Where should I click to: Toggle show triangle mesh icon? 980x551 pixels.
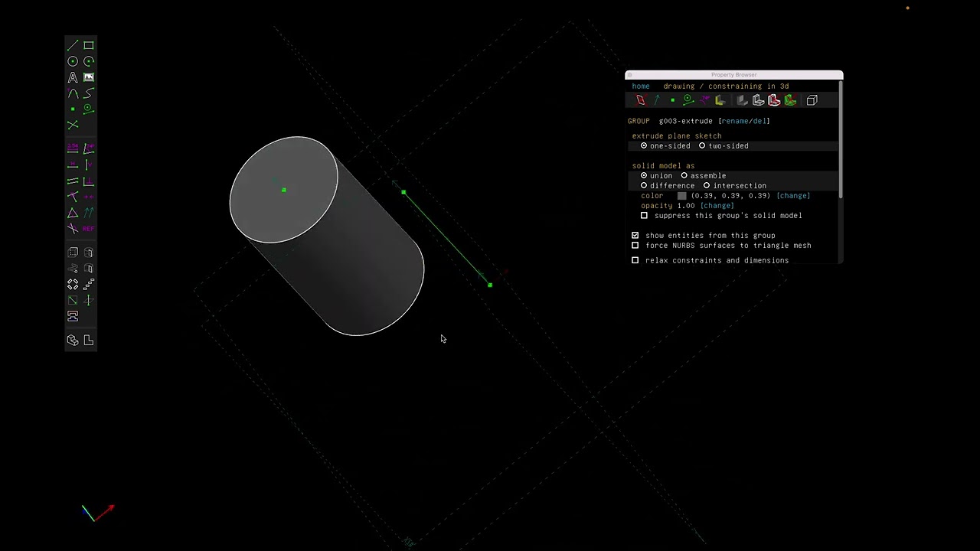[x=791, y=100]
